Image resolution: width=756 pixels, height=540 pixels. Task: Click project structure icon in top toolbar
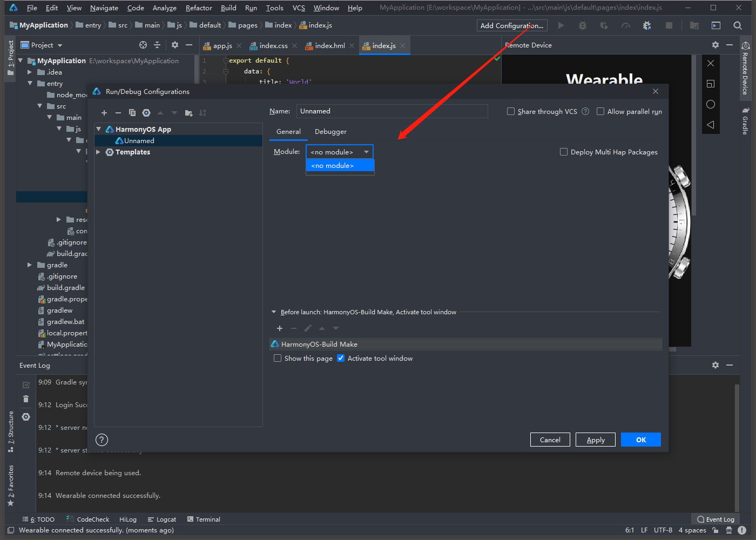pyautogui.click(x=694, y=25)
